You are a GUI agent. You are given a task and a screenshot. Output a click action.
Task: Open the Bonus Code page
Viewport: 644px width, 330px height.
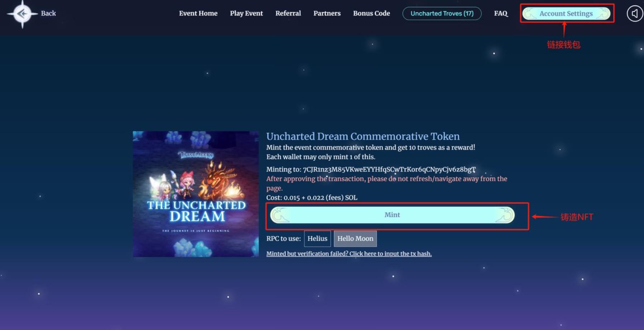coord(371,13)
